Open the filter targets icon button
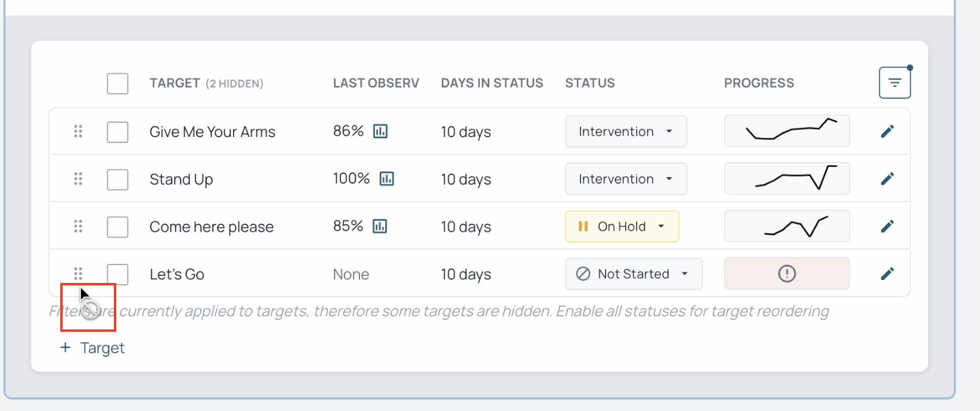980x411 pixels. click(x=894, y=83)
